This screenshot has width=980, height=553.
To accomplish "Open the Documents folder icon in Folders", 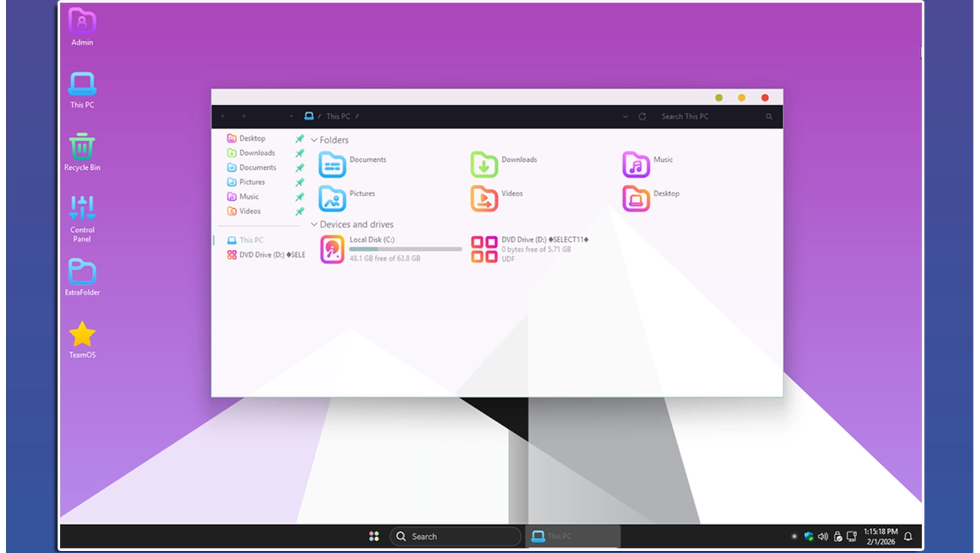I will pyautogui.click(x=332, y=165).
